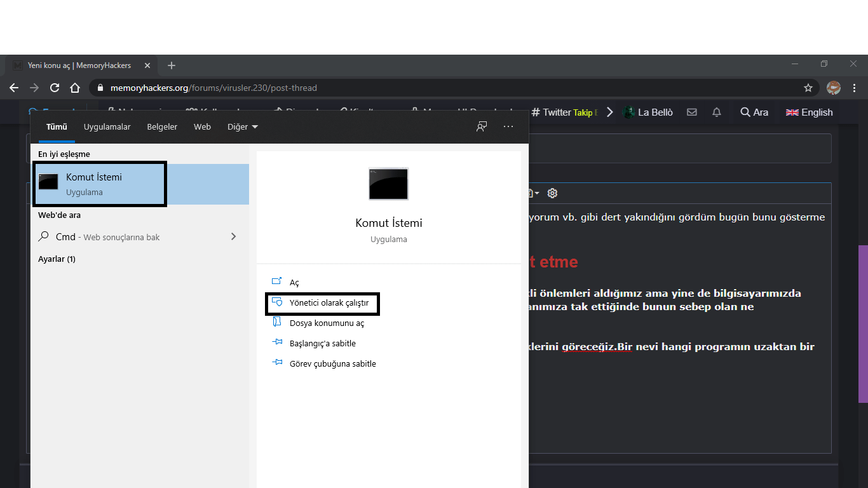This screenshot has height=488, width=868.
Task: Click the administrator shield icon
Action: coord(276,302)
